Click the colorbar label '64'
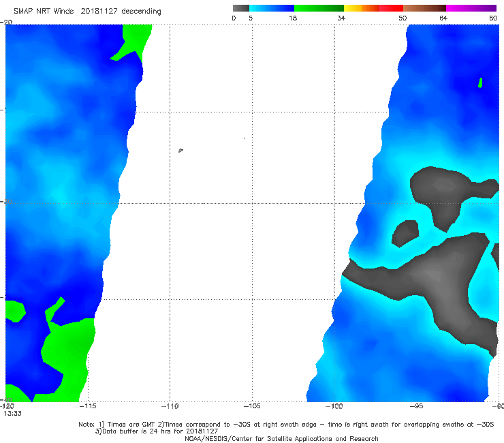 point(443,18)
